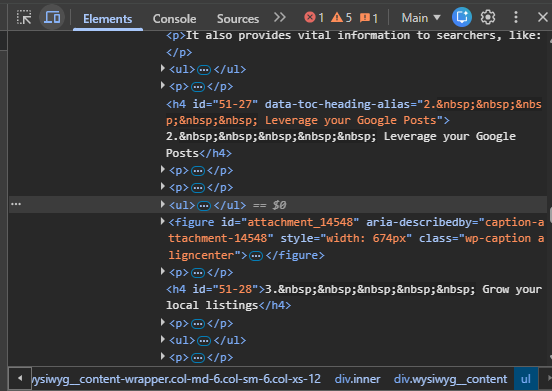Viewport: 552px width, 391px height.
Task: Toggle the device toolbar icon
Action: [52, 17]
